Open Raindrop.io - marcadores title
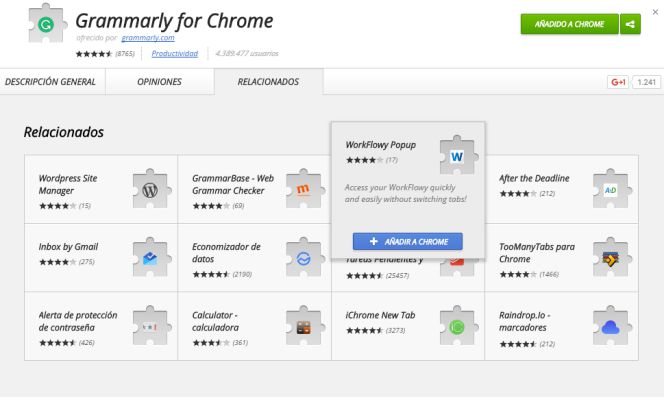 (525, 321)
